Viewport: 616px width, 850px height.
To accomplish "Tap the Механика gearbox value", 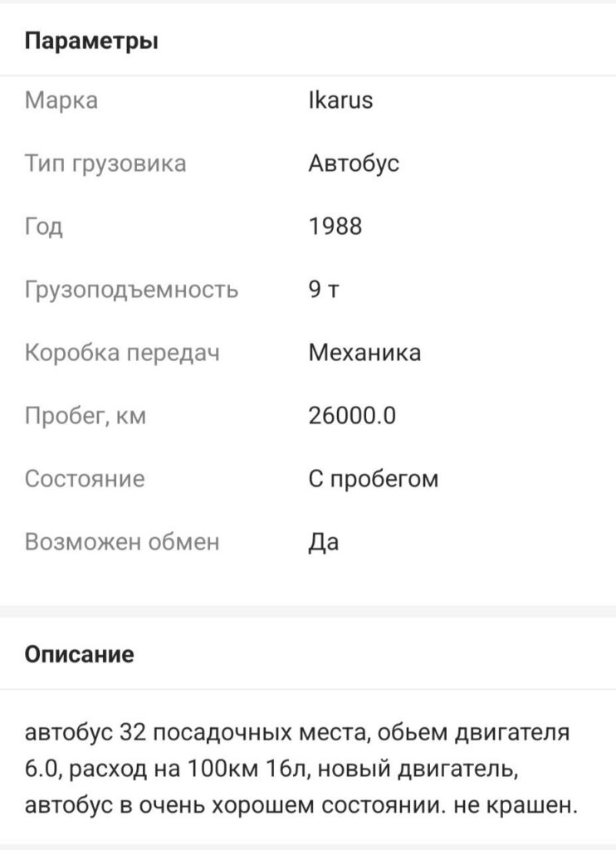I will [x=364, y=353].
